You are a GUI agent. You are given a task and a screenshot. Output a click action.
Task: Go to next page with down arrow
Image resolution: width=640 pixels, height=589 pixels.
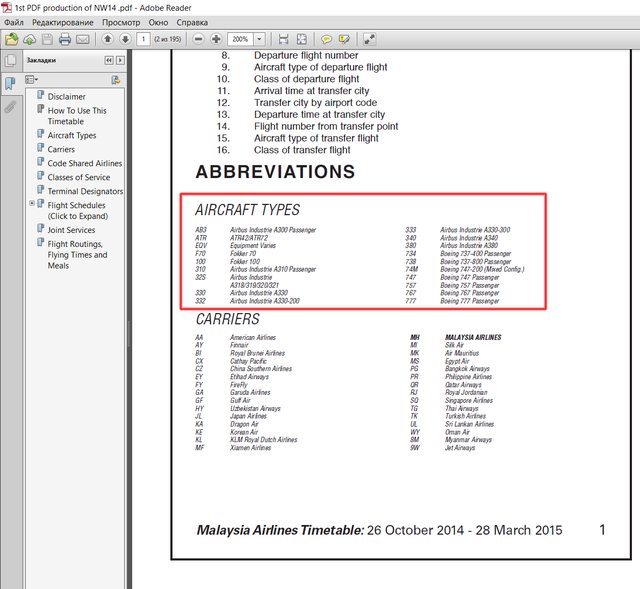coord(125,39)
